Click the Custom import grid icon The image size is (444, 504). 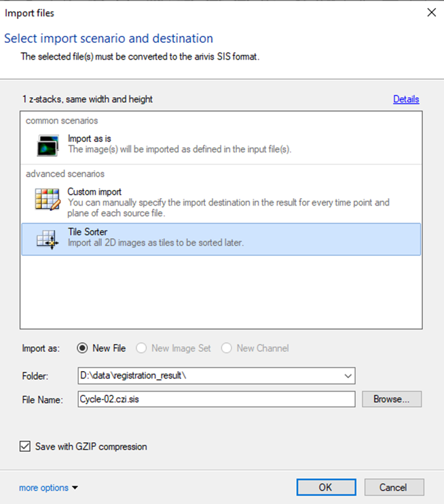47,199
